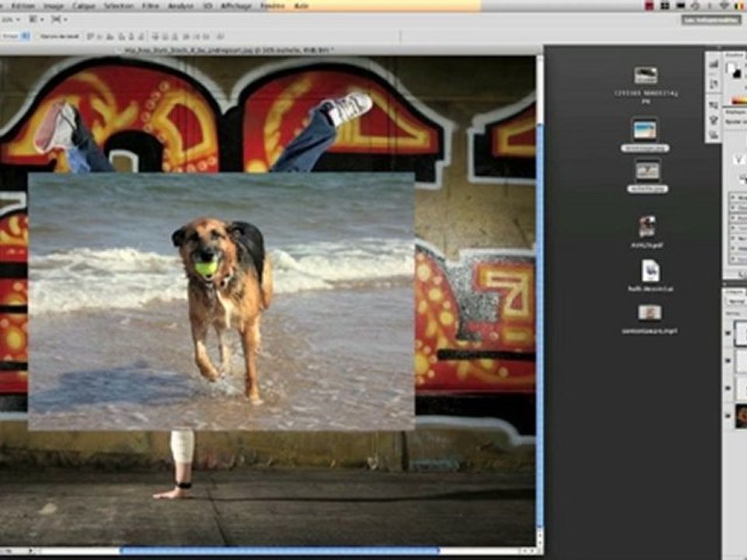Click the Auto-Align Layers icon
The image size is (747, 560).
(220, 37)
